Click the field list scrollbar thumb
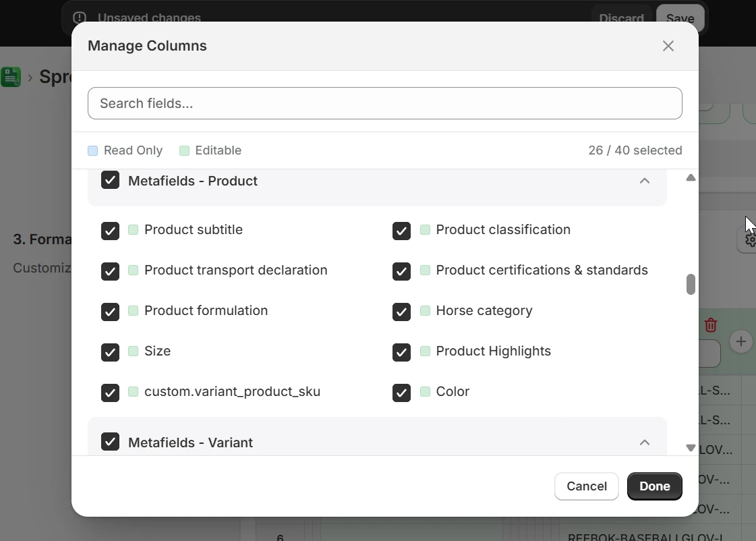This screenshot has height=541, width=756. (691, 284)
